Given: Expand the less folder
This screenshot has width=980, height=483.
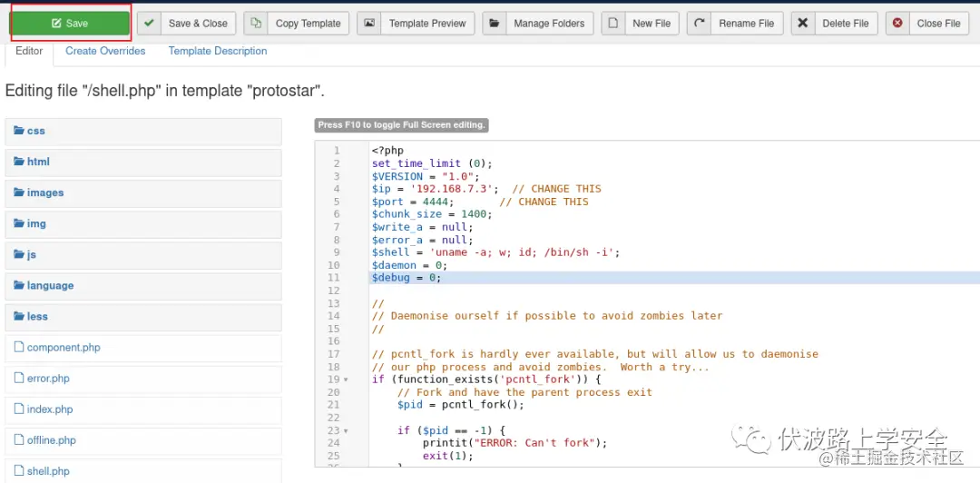Looking at the screenshot, I should click(143, 317).
